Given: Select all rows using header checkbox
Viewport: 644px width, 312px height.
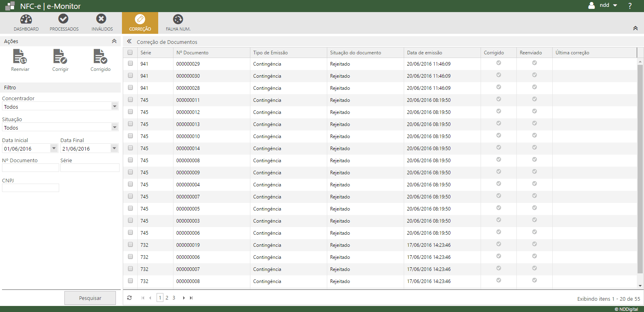Looking at the screenshot, I should pos(130,52).
